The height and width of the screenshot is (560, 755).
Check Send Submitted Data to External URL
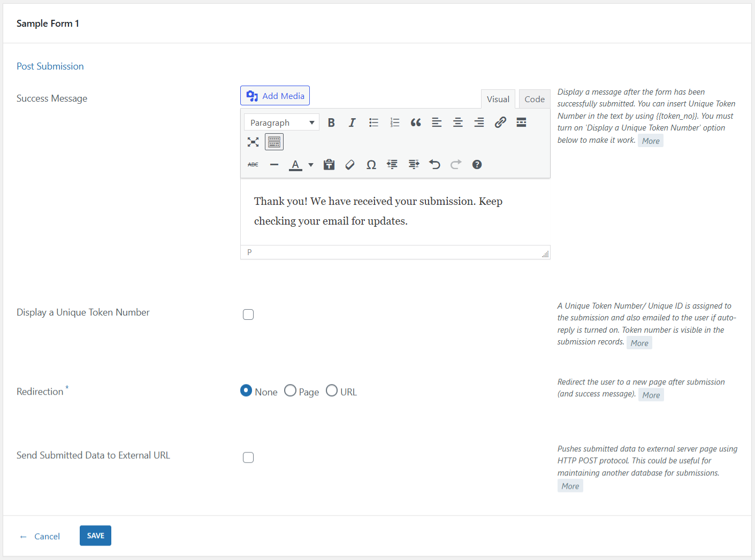pos(248,457)
